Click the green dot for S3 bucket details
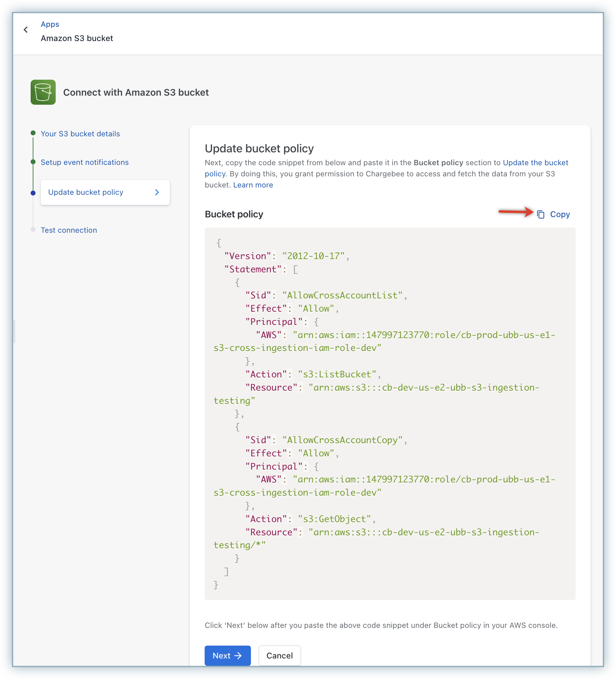The image size is (616, 679). pyautogui.click(x=33, y=133)
